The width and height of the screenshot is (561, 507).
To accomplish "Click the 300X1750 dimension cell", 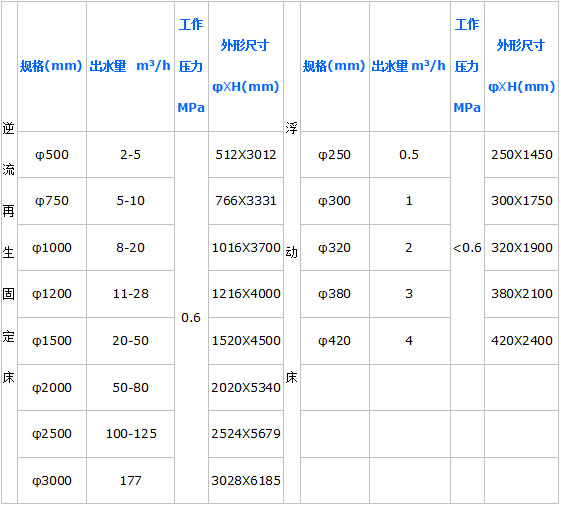I will click(521, 201).
